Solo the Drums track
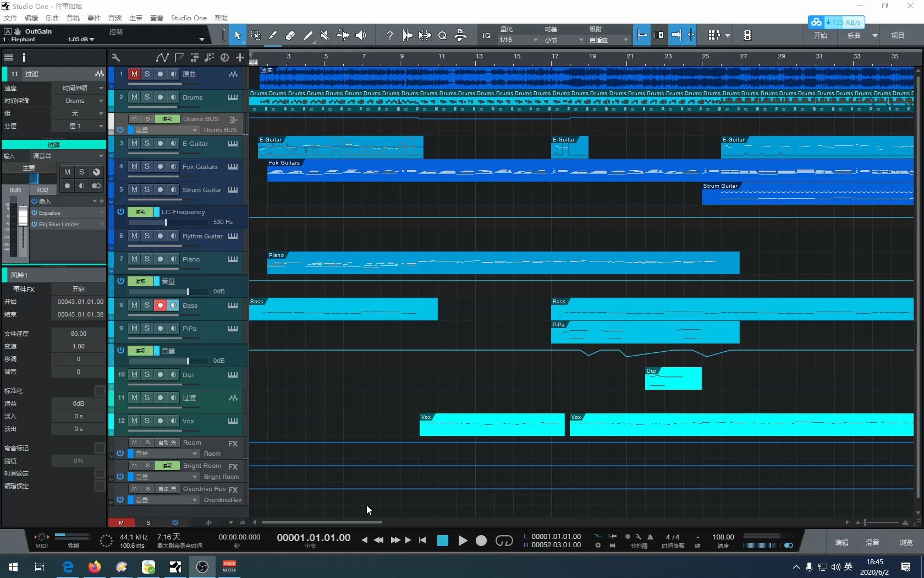This screenshot has height=578, width=924. pos(147,97)
